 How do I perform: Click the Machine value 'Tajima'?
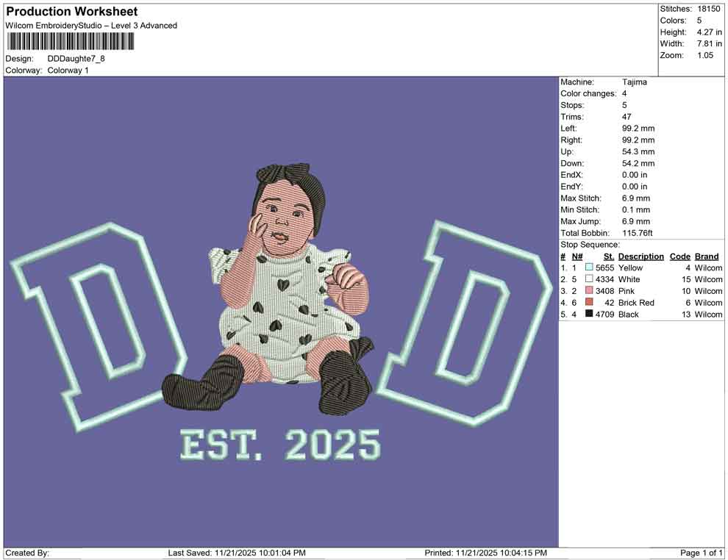pyautogui.click(x=634, y=82)
